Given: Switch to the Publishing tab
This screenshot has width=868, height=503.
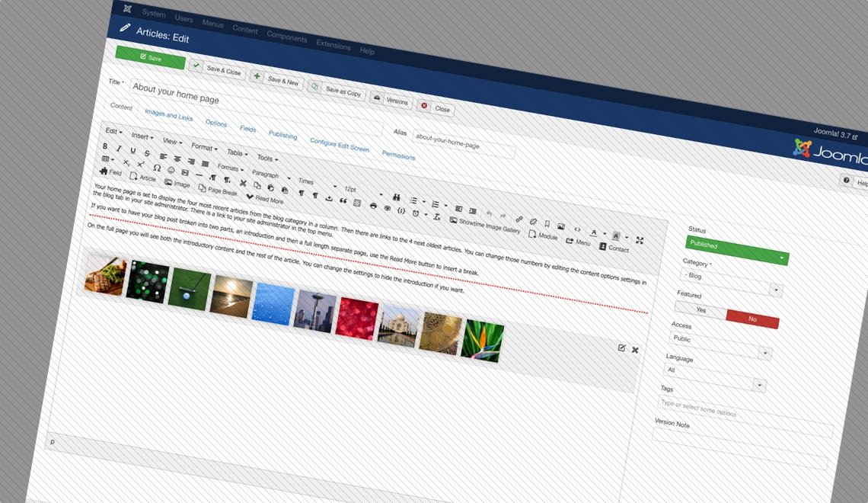Looking at the screenshot, I should tap(283, 135).
